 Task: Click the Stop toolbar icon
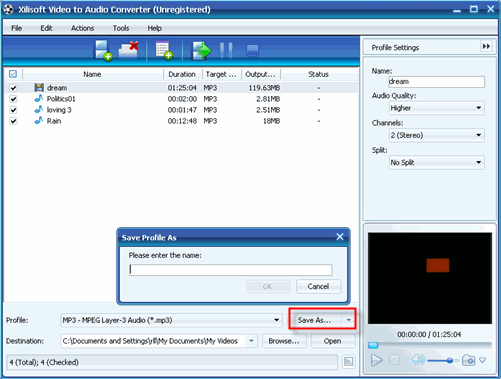pyautogui.click(x=252, y=51)
